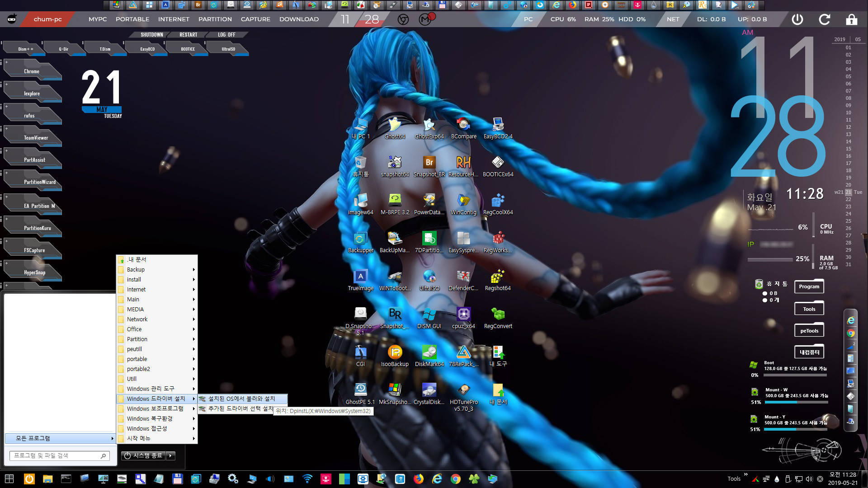Click the Program widget button

[x=809, y=286]
